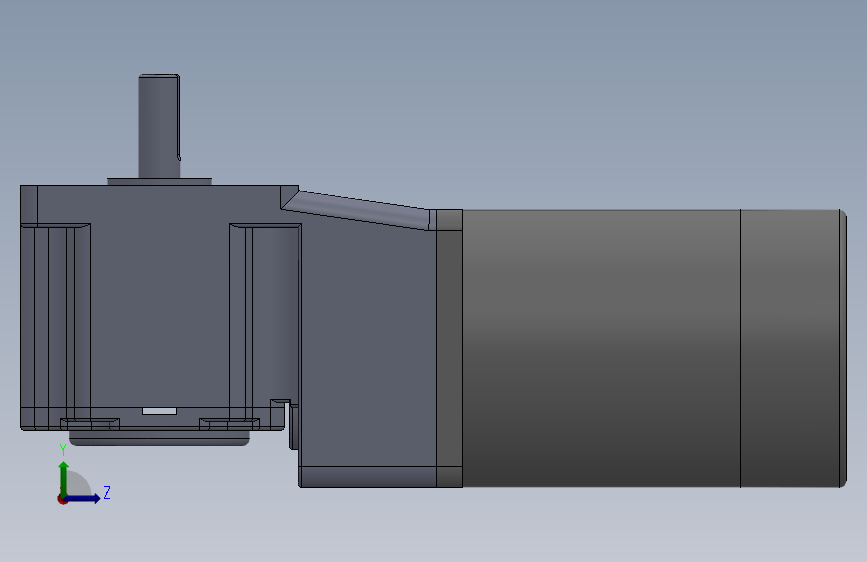Click the 'Z' axis label

click(107, 492)
